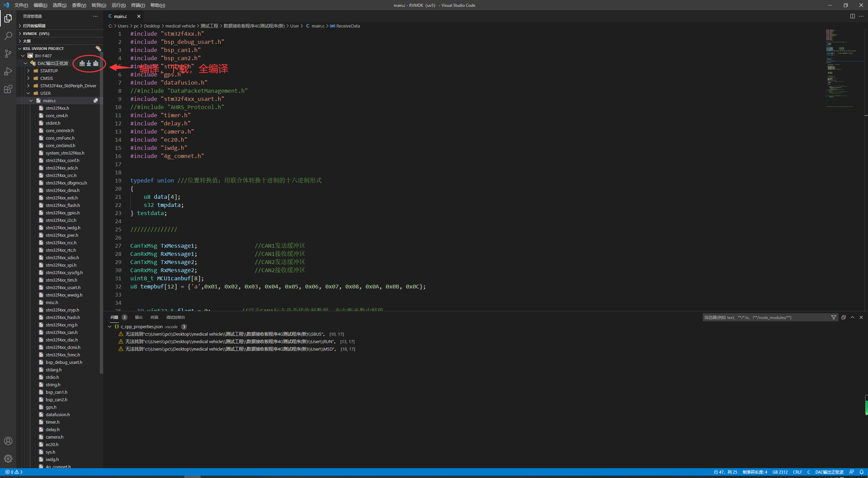
Task: Toggle notifications with the bell icon
Action: [x=861, y=472]
